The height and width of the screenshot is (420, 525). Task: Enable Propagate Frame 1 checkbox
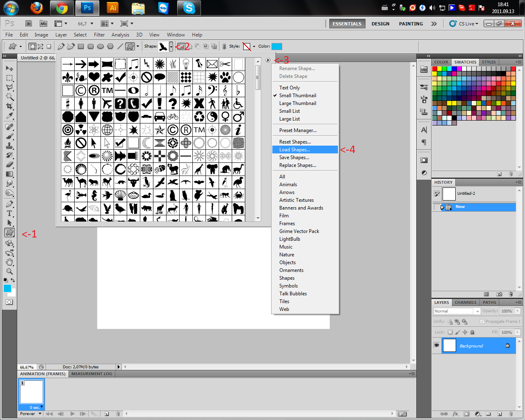pyautogui.click(x=482, y=322)
